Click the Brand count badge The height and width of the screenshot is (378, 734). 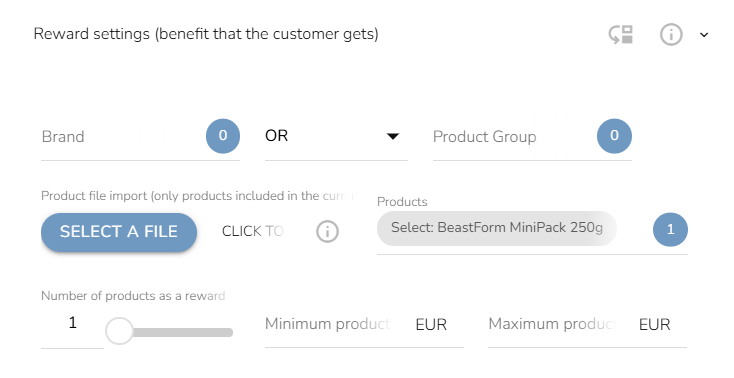[x=223, y=136]
